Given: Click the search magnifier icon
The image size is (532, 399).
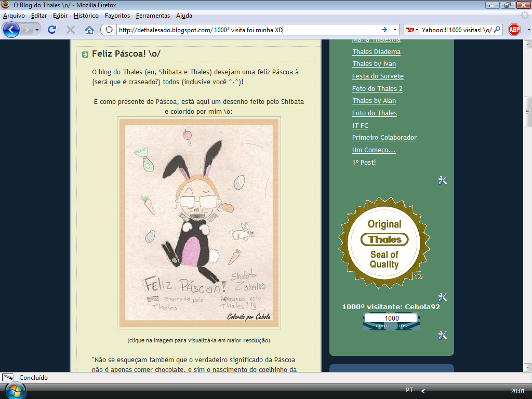Looking at the screenshot, I should (497, 30).
